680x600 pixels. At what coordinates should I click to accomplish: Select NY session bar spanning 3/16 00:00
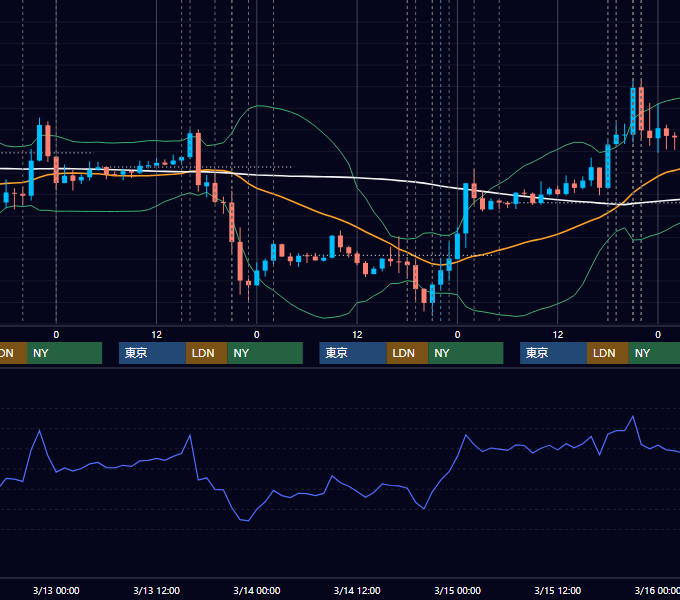point(654,353)
